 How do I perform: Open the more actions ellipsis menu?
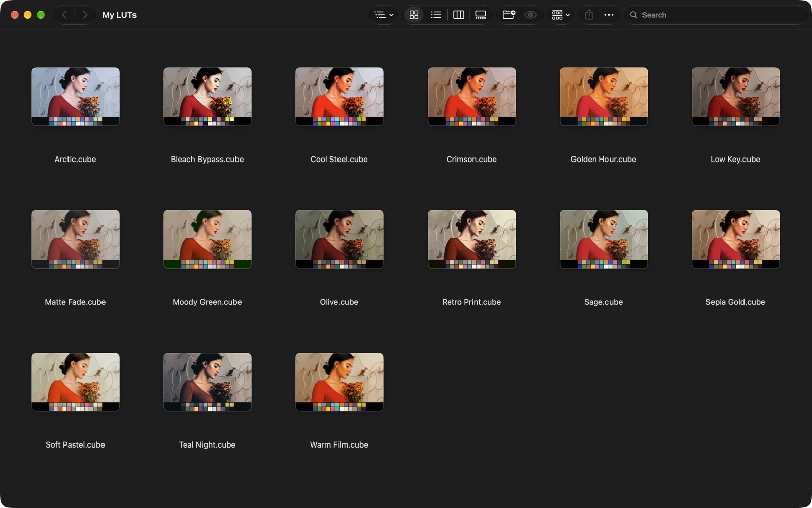point(608,15)
